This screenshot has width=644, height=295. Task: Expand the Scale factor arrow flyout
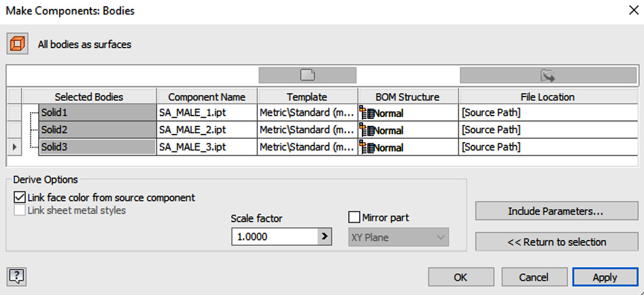(324, 237)
